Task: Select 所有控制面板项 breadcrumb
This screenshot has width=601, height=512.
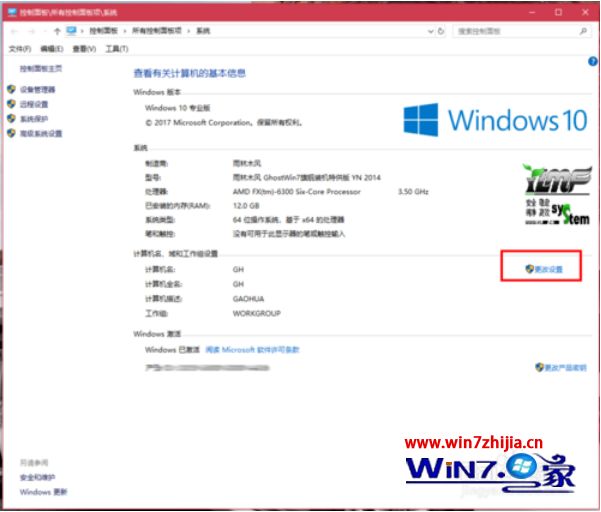Action: 157,31
